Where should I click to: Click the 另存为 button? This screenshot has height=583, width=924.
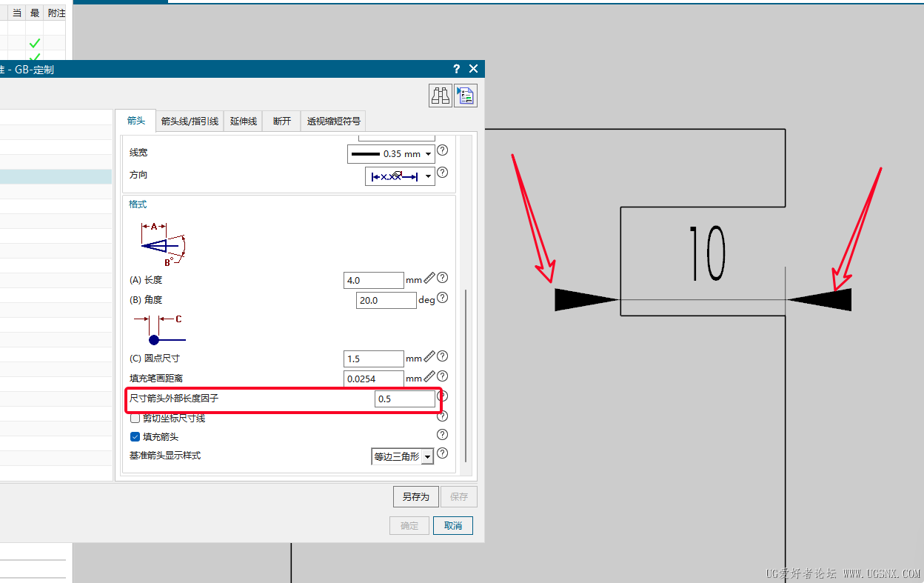[416, 496]
